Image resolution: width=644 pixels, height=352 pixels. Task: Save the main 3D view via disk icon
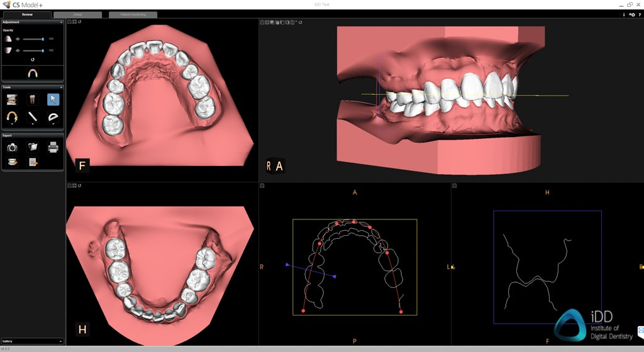(x=262, y=22)
